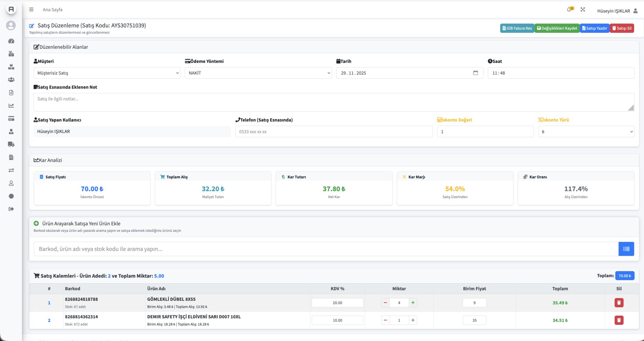
Task: Toggle the hamburger menu to collapse sidebar
Action: pyautogui.click(x=31, y=10)
